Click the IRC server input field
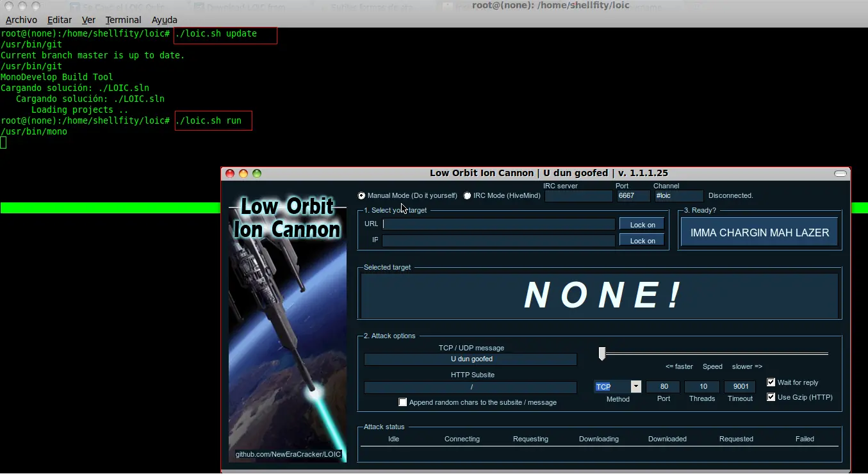 tap(578, 196)
